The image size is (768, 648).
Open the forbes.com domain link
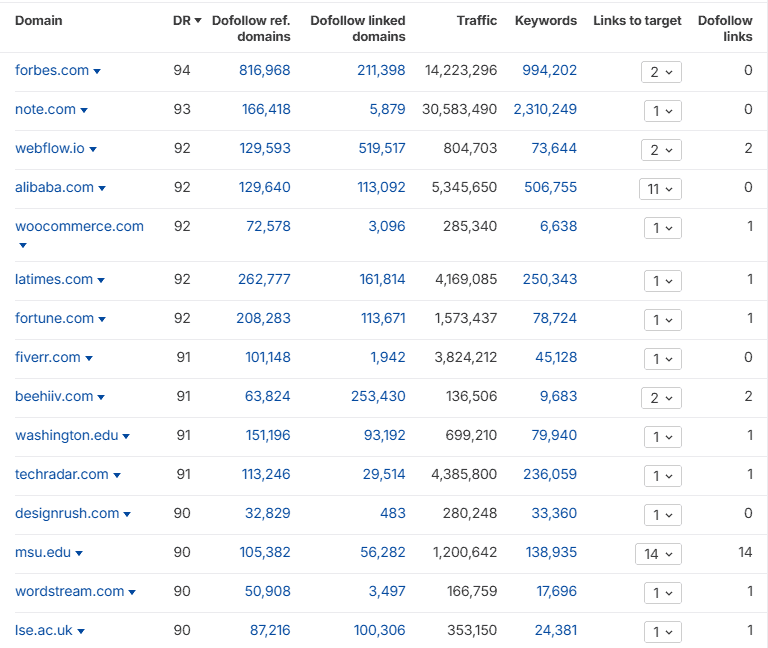coord(52,70)
